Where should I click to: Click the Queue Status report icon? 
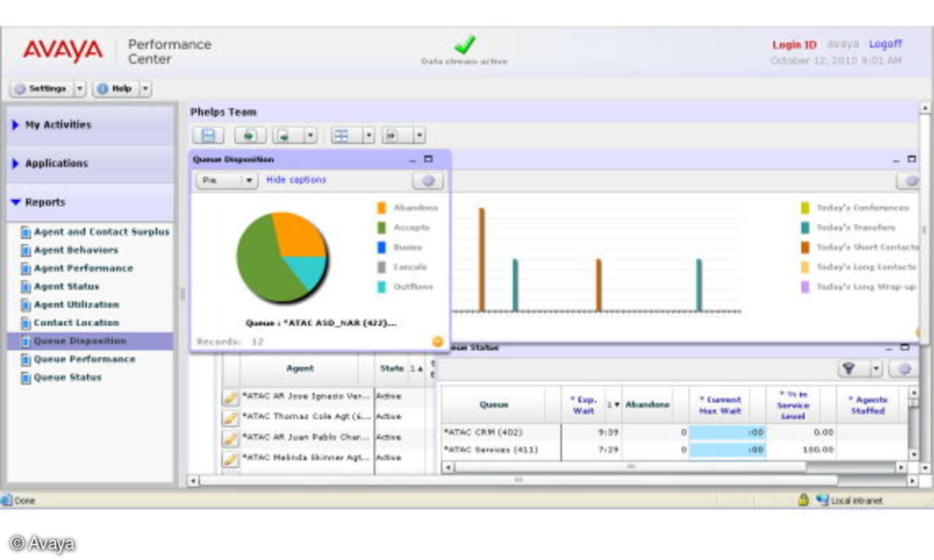(x=26, y=378)
